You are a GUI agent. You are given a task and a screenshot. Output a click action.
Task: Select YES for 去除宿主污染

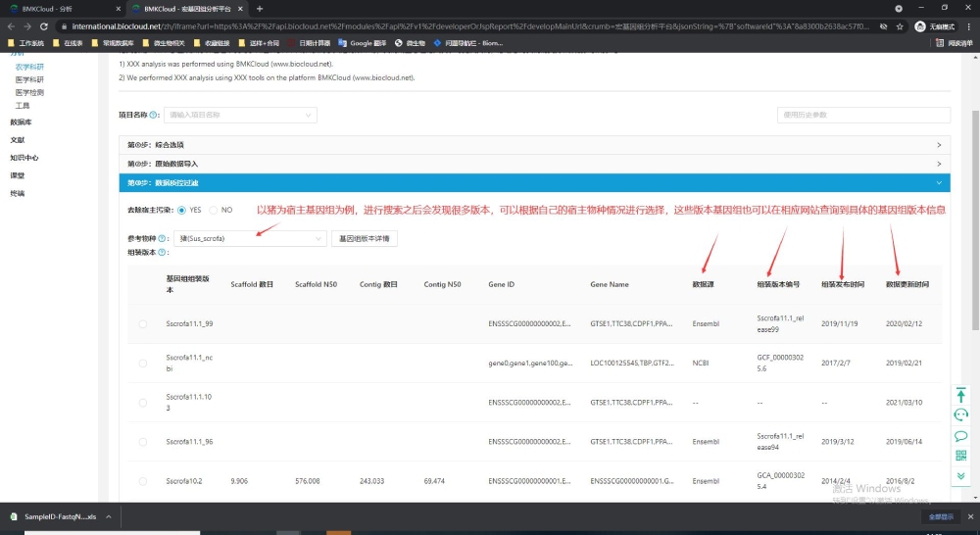tap(182, 210)
